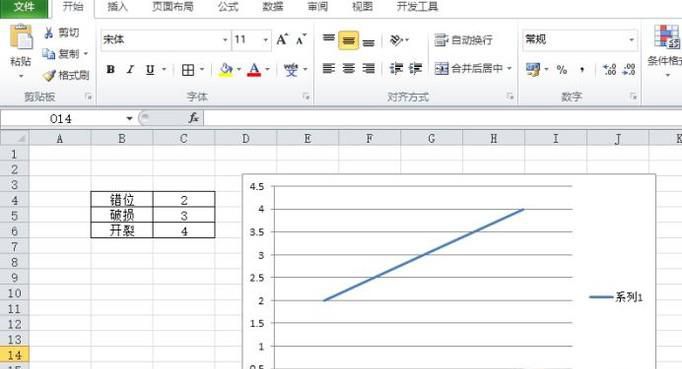The height and width of the screenshot is (369, 682).
Task: Apply percent style
Action: click(x=562, y=69)
